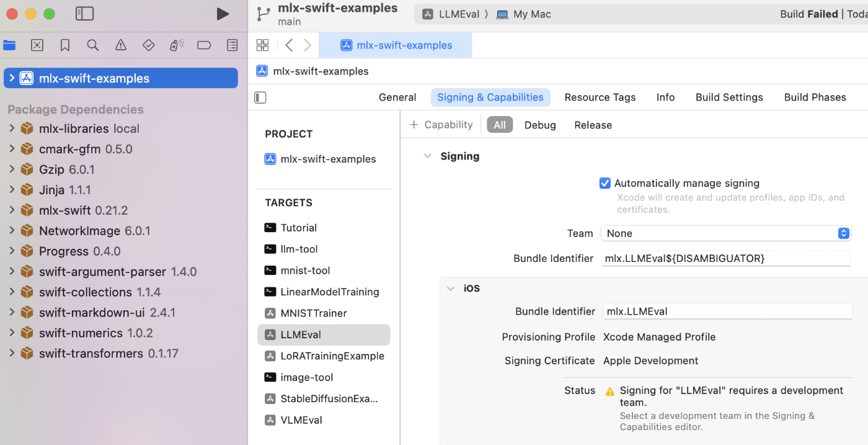Collapse the Signing section
The width and height of the screenshot is (868, 445).
(427, 156)
